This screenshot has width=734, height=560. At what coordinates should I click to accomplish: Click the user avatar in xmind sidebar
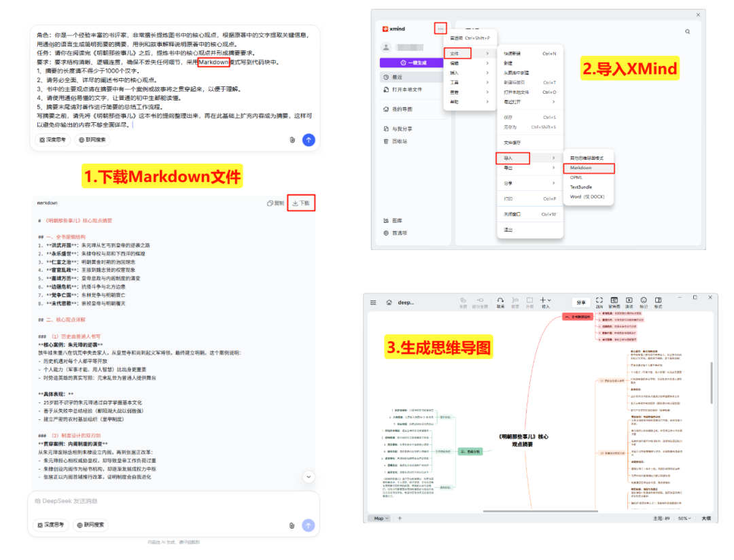point(386,48)
